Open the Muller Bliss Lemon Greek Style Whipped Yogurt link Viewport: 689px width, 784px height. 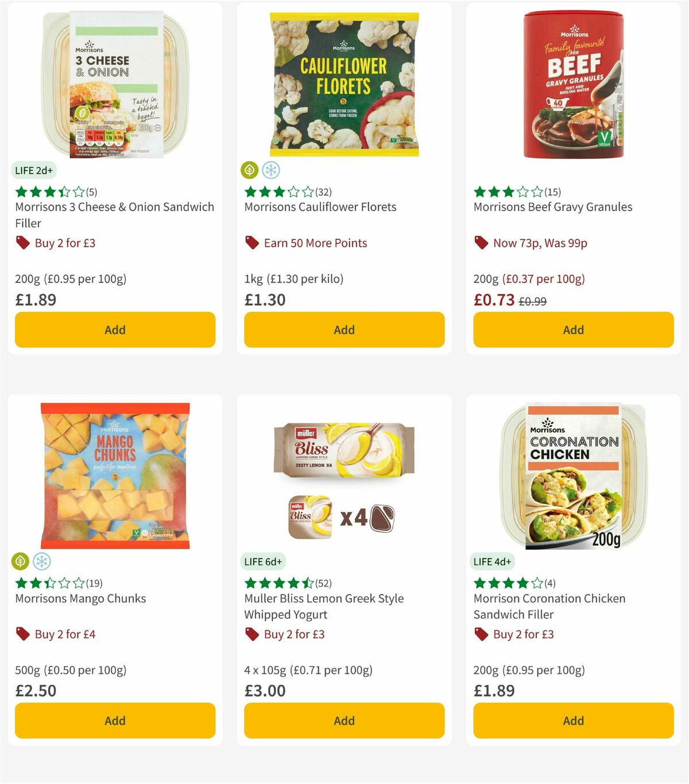(323, 606)
